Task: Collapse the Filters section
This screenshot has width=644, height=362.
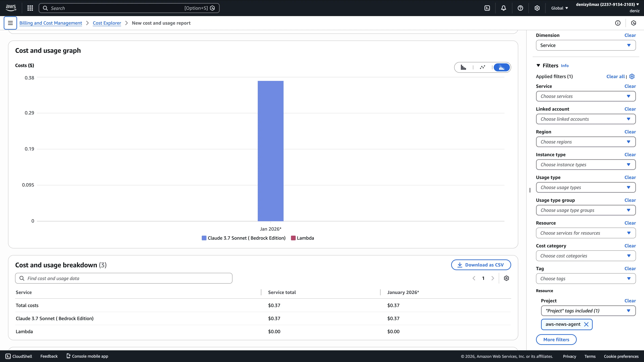Action: point(538,66)
